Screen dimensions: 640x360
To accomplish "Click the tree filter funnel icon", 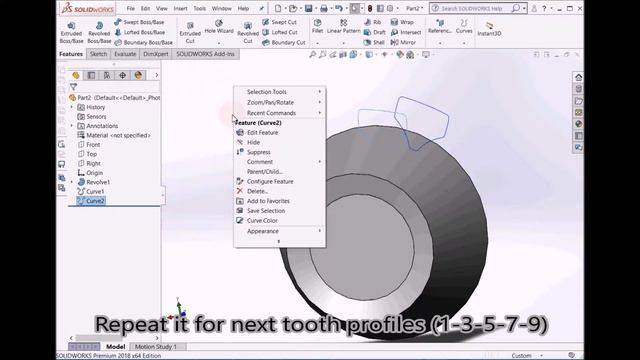I will point(73,87).
